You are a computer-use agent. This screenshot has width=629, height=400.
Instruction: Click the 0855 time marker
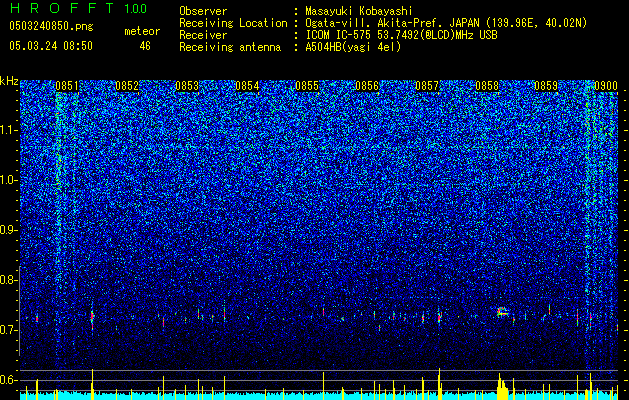(307, 86)
